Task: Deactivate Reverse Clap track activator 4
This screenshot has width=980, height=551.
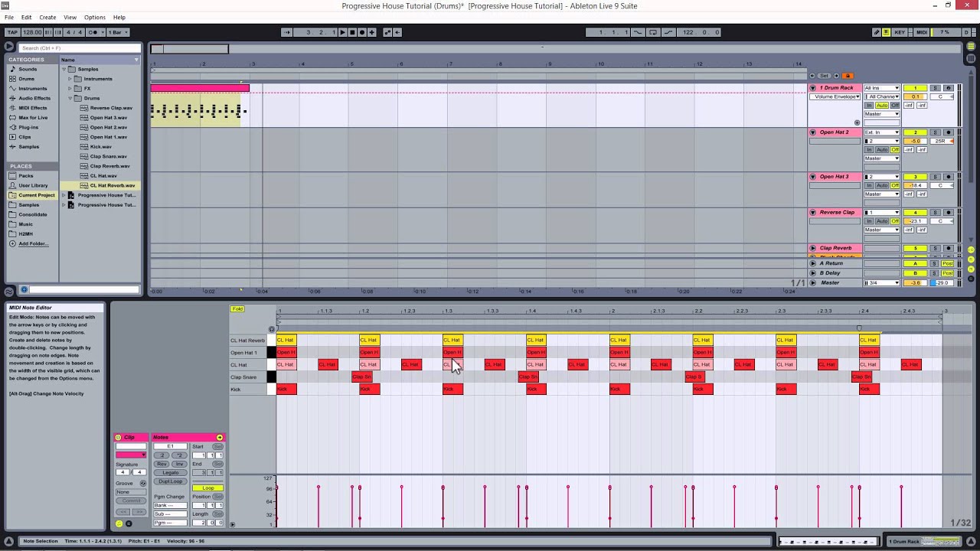Action: [915, 212]
